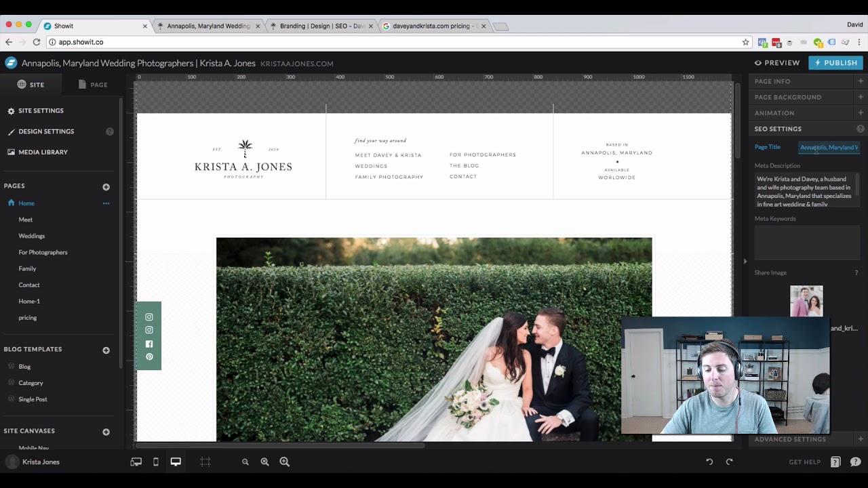The image size is (868, 488).
Task: Switch to desktop view
Action: [x=176, y=462]
